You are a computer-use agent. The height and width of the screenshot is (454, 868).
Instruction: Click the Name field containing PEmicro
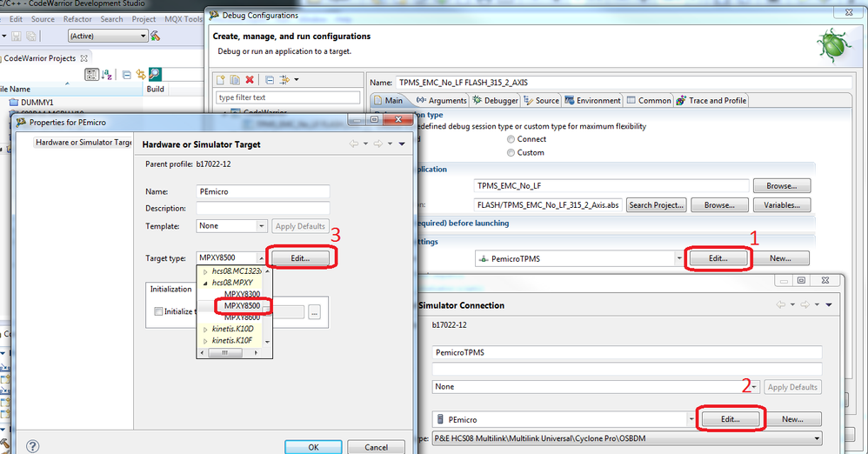pyautogui.click(x=263, y=191)
